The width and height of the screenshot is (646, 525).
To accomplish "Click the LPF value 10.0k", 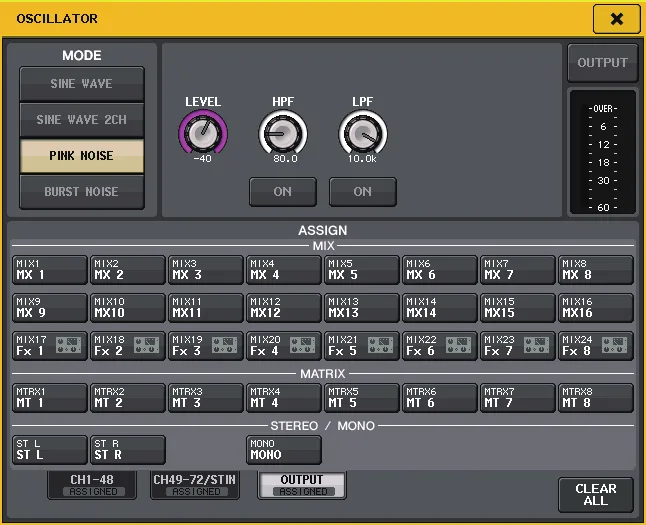I will tap(362, 159).
